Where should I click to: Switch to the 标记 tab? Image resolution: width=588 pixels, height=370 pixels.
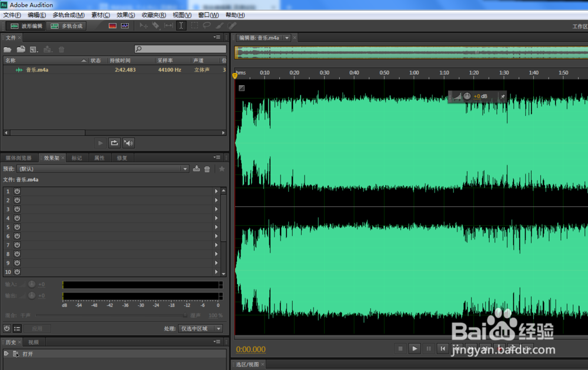77,158
